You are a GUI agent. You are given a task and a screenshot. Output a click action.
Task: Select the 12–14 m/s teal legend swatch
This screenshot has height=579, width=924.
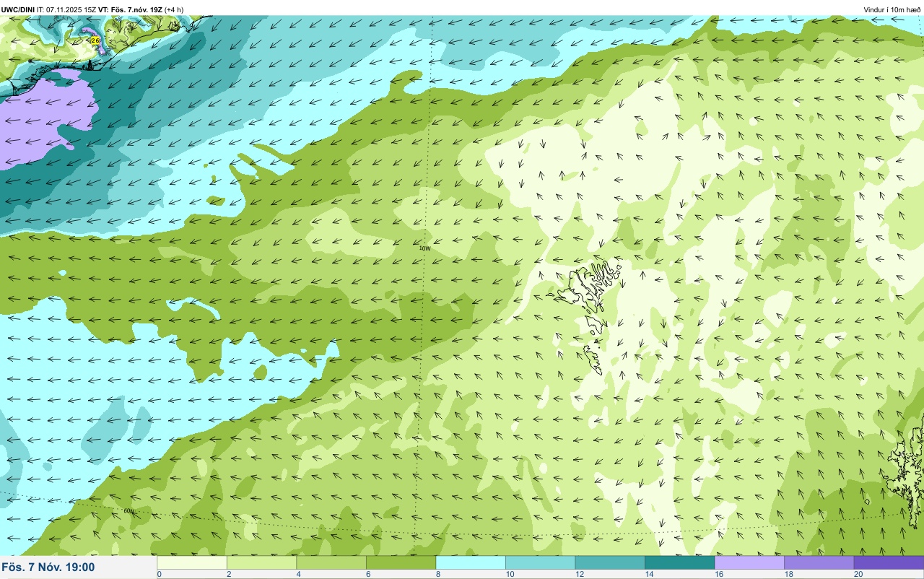pos(610,562)
